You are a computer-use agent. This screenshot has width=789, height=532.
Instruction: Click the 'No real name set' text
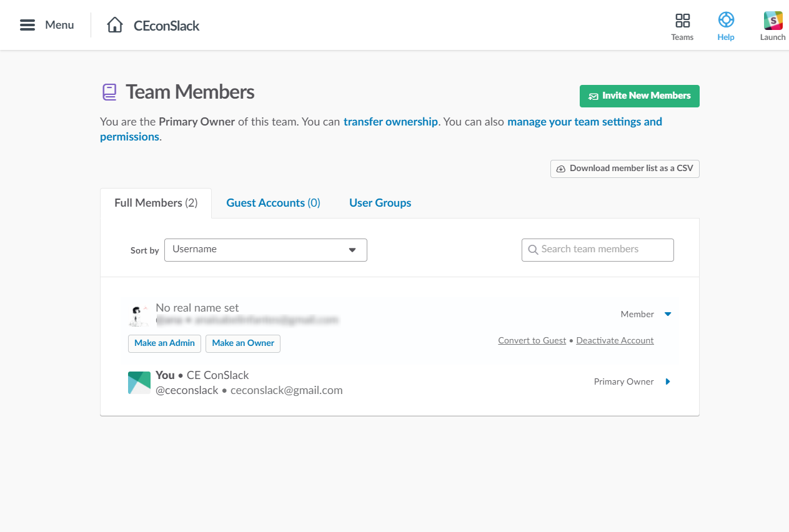[x=197, y=308]
